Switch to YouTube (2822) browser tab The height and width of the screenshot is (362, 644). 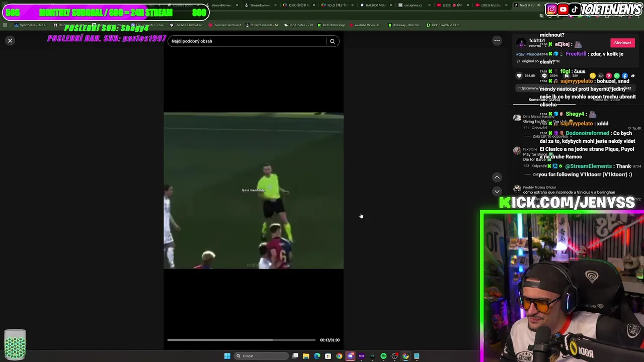click(x=454, y=5)
